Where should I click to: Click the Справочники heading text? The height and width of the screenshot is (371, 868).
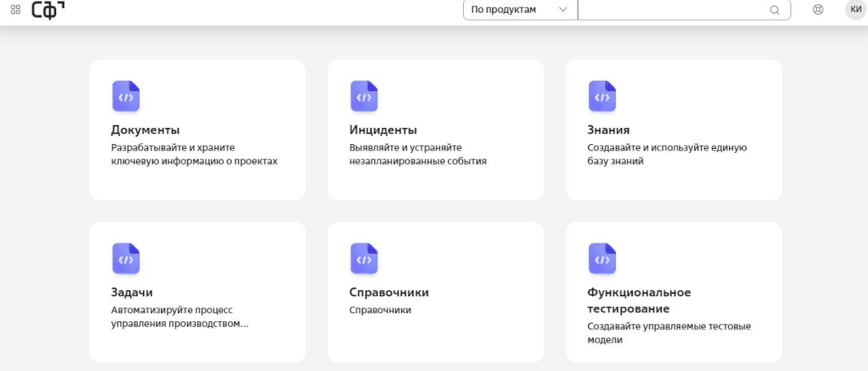388,292
